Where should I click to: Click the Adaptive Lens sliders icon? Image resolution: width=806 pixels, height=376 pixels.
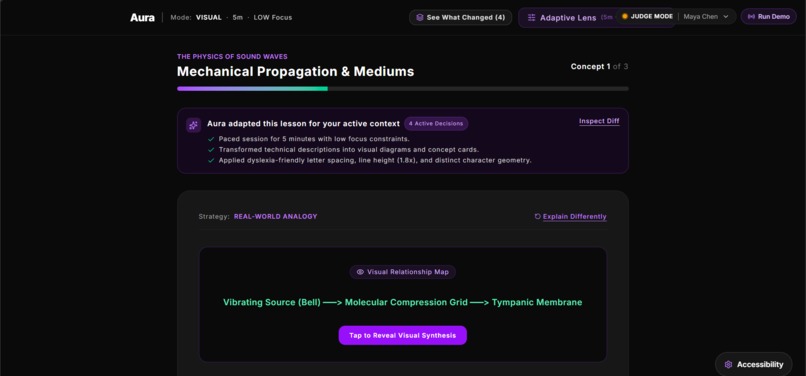pyautogui.click(x=532, y=17)
